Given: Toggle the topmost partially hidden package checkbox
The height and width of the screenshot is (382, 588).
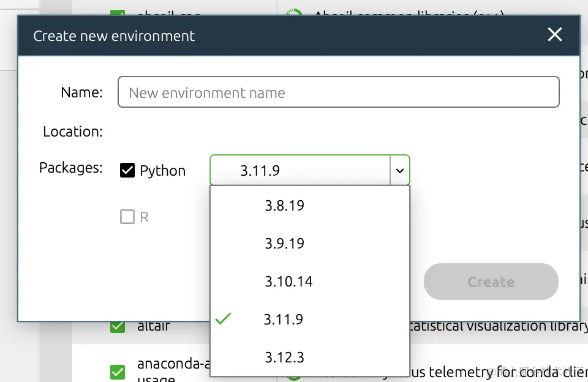Looking at the screenshot, I should point(117,13).
